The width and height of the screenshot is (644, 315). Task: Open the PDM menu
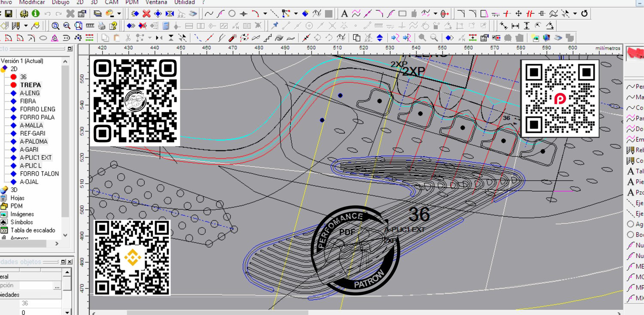(x=132, y=2)
